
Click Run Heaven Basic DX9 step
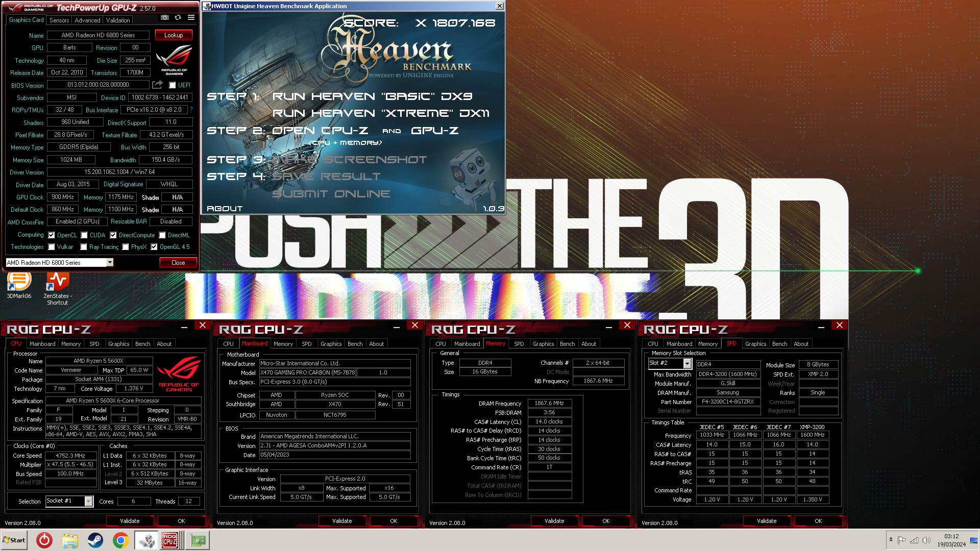tap(373, 96)
